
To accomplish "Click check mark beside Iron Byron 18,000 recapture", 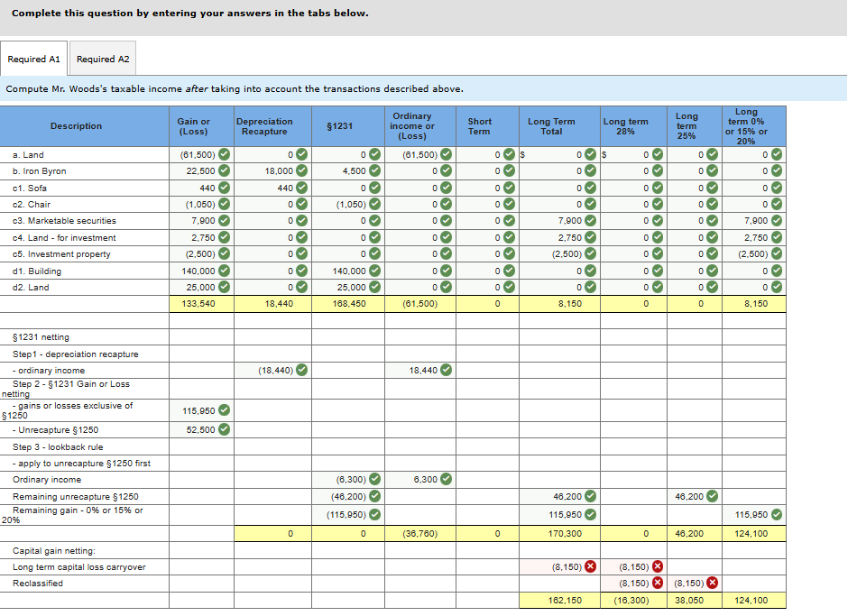I will tap(301, 170).
